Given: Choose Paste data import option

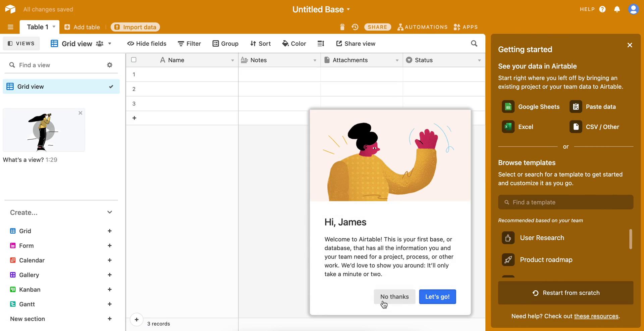Looking at the screenshot, I should [x=593, y=107].
